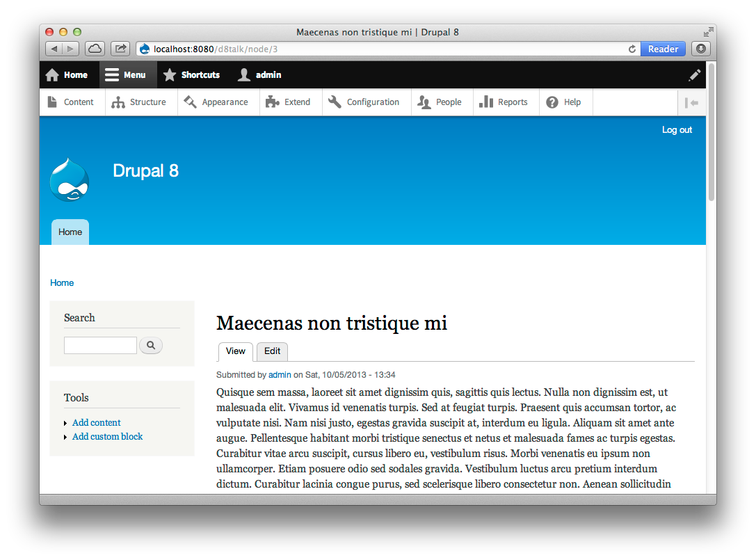The image size is (756, 560).
Task: Open the Structure admin menu
Action: 139,102
